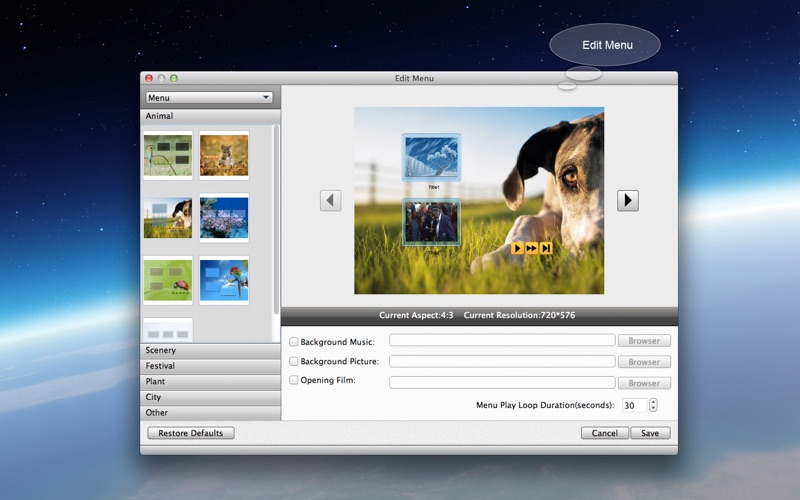Select the Title1 snowy chapter thumbnail

tap(431, 158)
